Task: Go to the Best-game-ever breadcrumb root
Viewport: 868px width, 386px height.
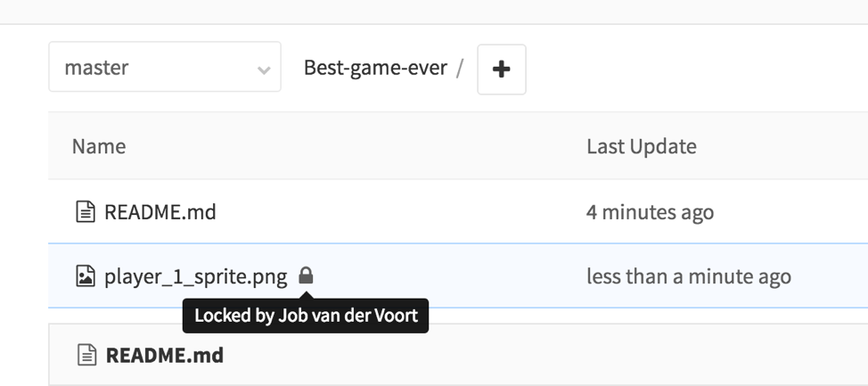Action: tap(375, 68)
